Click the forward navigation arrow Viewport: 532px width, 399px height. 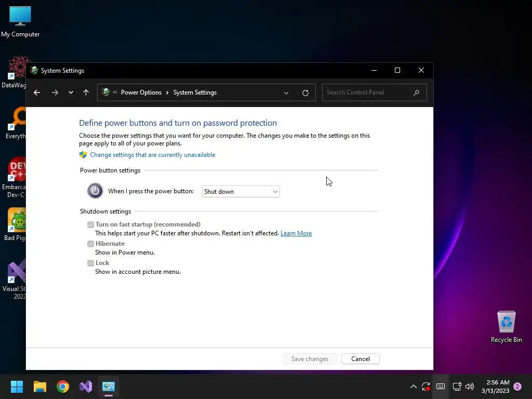click(x=55, y=92)
